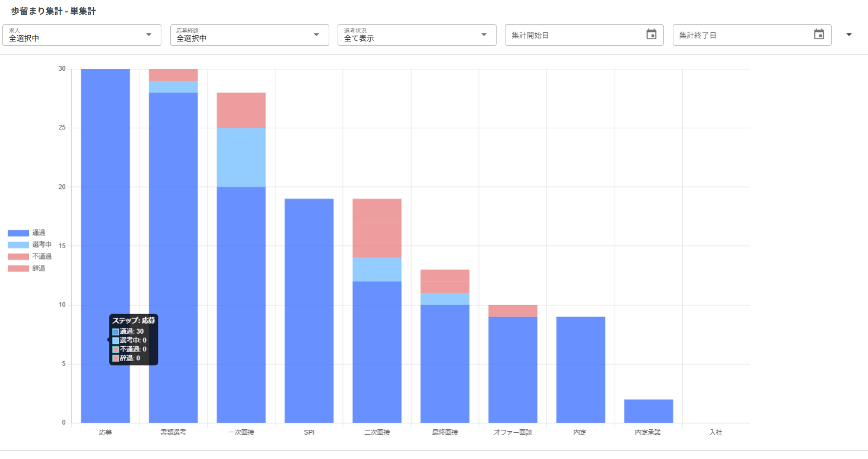Click the オファー面談 x-axis label
868x459 pixels.
(x=513, y=432)
